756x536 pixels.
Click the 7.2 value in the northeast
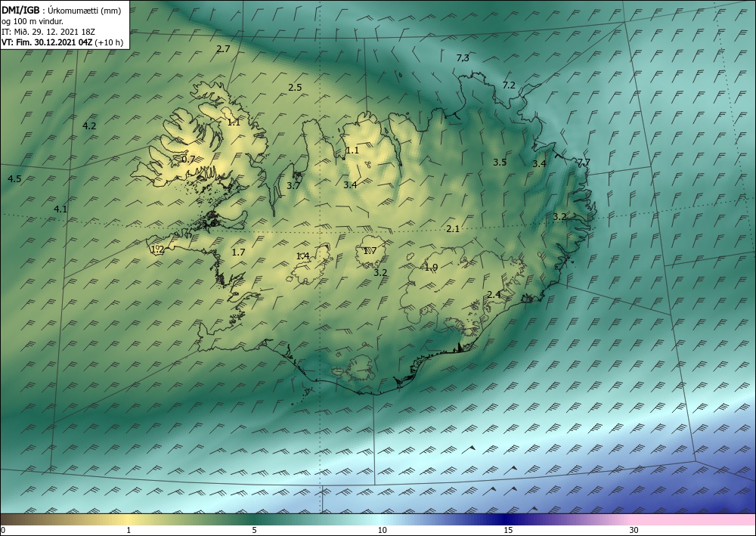[x=509, y=85]
